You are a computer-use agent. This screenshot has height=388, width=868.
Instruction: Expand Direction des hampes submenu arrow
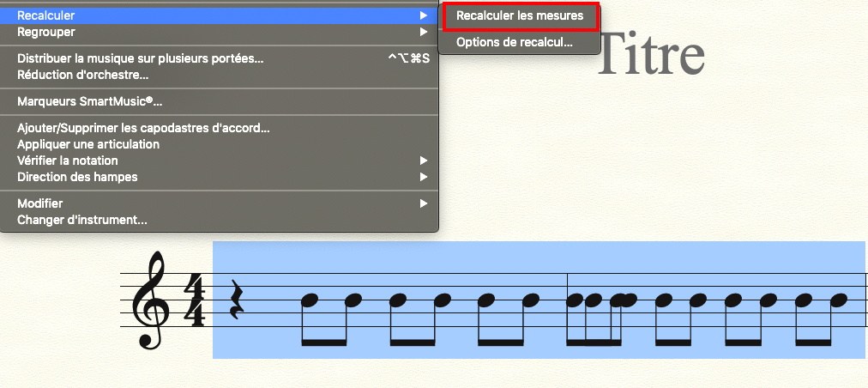pyautogui.click(x=424, y=177)
